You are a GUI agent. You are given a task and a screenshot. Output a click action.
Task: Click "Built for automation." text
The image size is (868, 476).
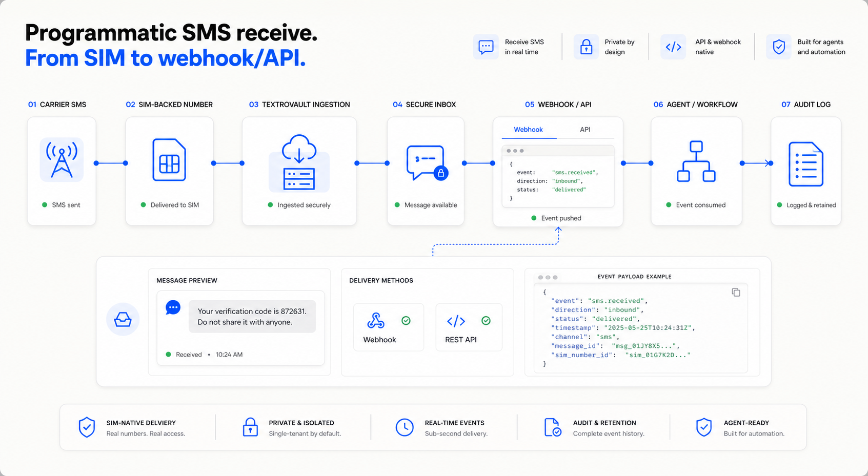click(x=754, y=434)
